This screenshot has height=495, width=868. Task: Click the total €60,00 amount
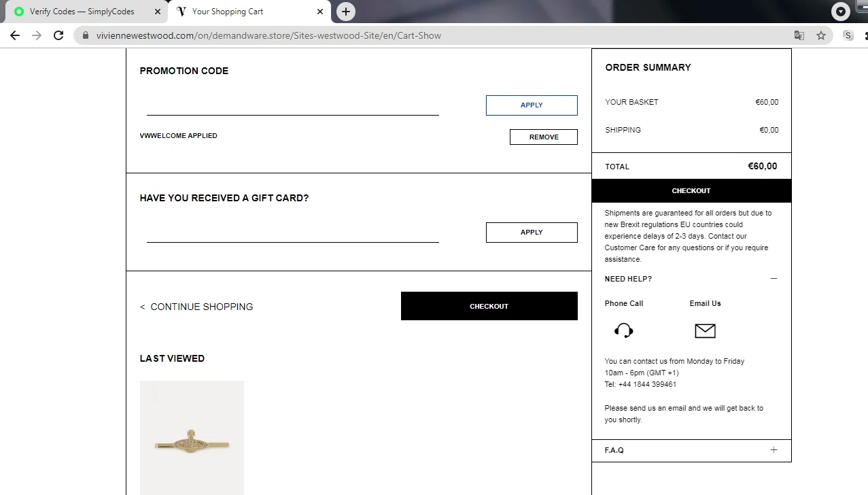[x=763, y=166]
